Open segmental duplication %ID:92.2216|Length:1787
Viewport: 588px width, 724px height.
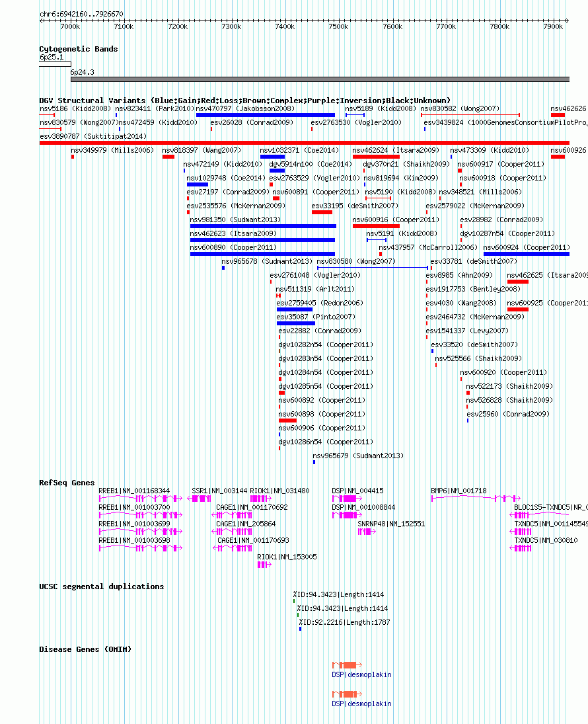point(344,622)
